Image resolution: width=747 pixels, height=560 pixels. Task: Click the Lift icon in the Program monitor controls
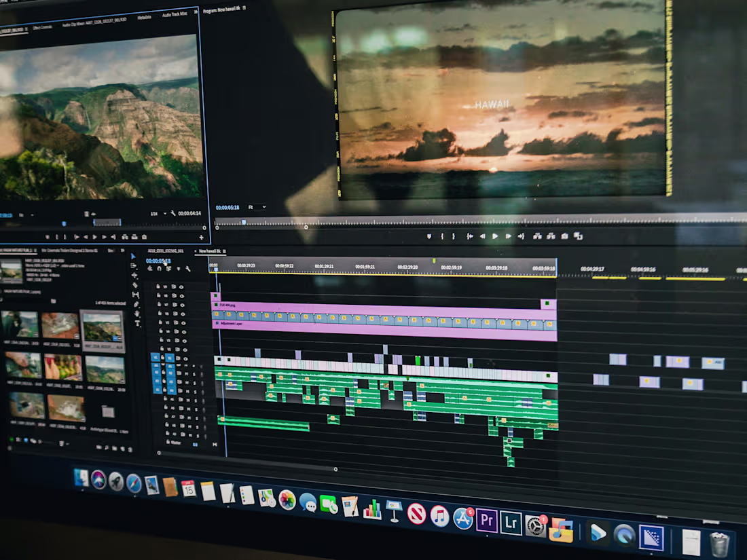tap(537, 236)
